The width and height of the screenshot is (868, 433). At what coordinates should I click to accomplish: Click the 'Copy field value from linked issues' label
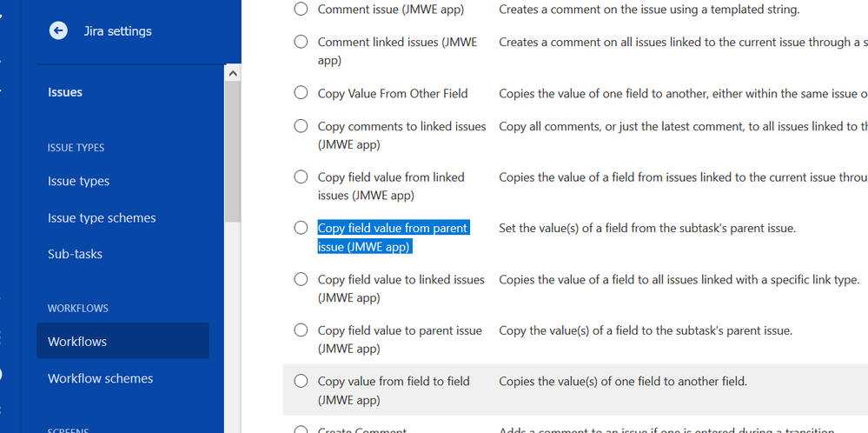391,187
